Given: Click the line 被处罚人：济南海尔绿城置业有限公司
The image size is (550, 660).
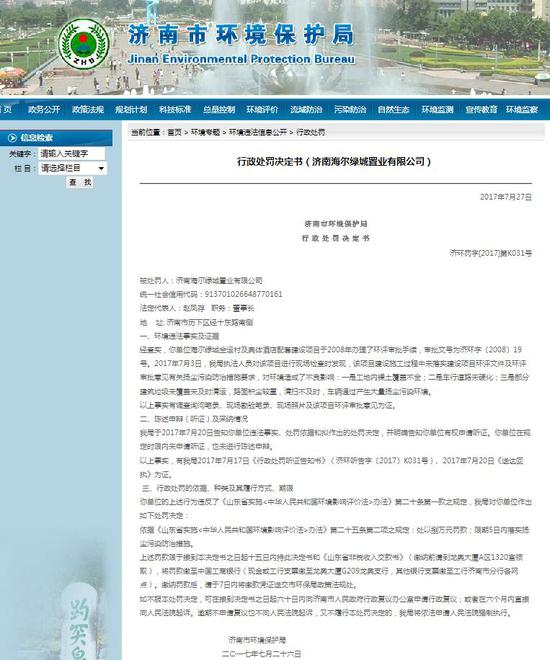Looking at the screenshot, I should pyautogui.click(x=201, y=280).
